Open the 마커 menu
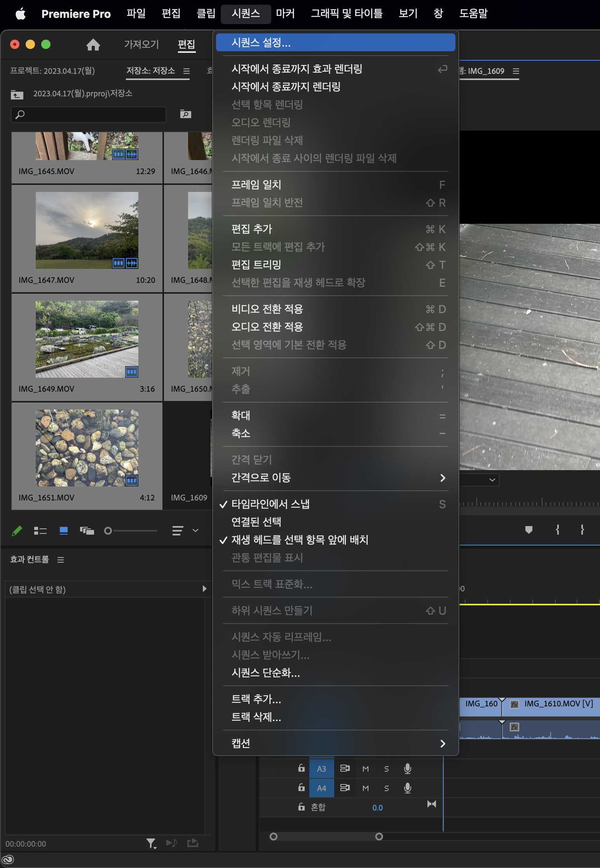 [x=285, y=14]
